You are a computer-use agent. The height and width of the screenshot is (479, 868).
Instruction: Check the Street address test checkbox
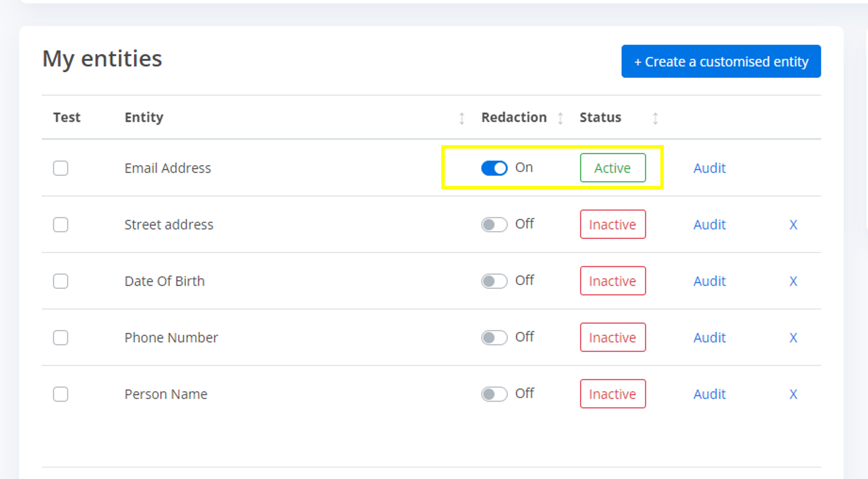[61, 224]
